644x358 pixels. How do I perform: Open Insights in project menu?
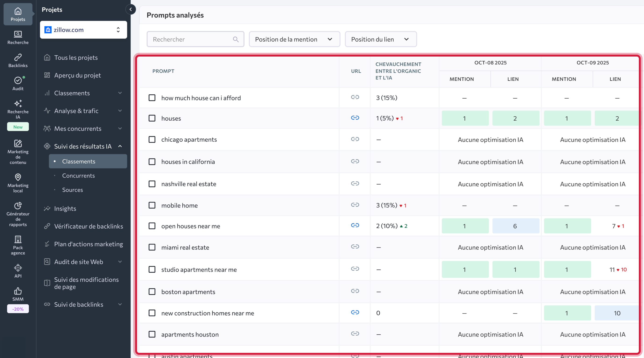coord(65,208)
